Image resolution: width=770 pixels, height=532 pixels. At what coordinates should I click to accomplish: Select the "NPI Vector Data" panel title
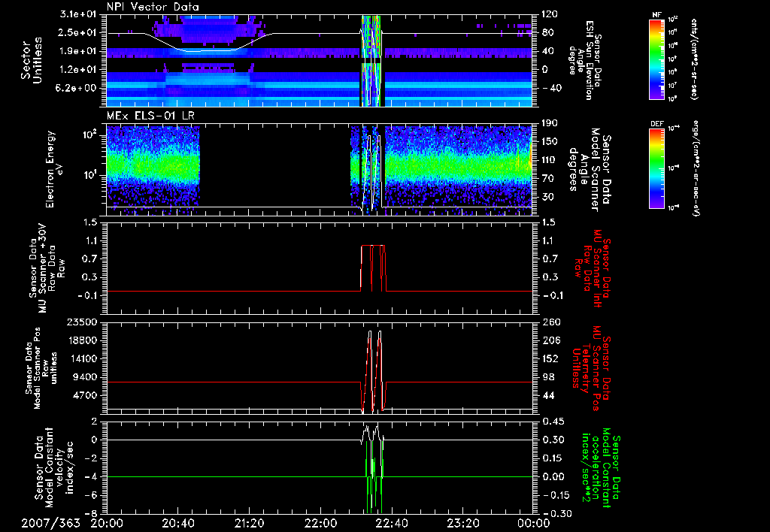(153, 7)
